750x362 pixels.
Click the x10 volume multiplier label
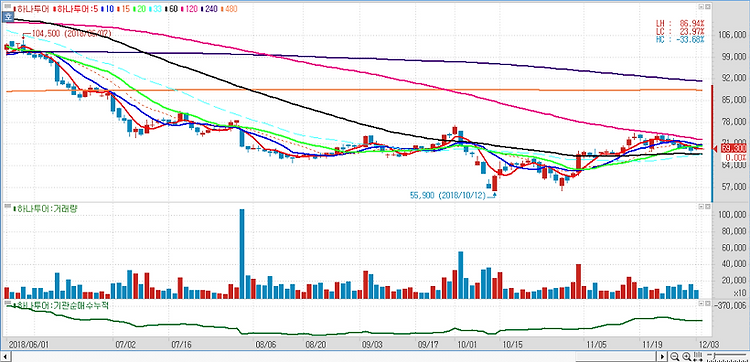pyautogui.click(x=740, y=293)
